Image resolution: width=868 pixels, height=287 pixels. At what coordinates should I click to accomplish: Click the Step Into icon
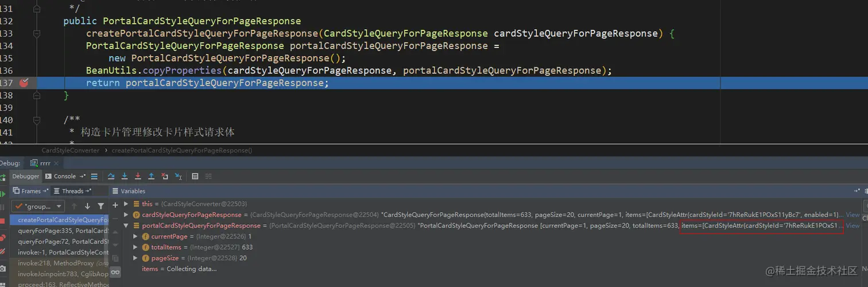[x=125, y=176]
